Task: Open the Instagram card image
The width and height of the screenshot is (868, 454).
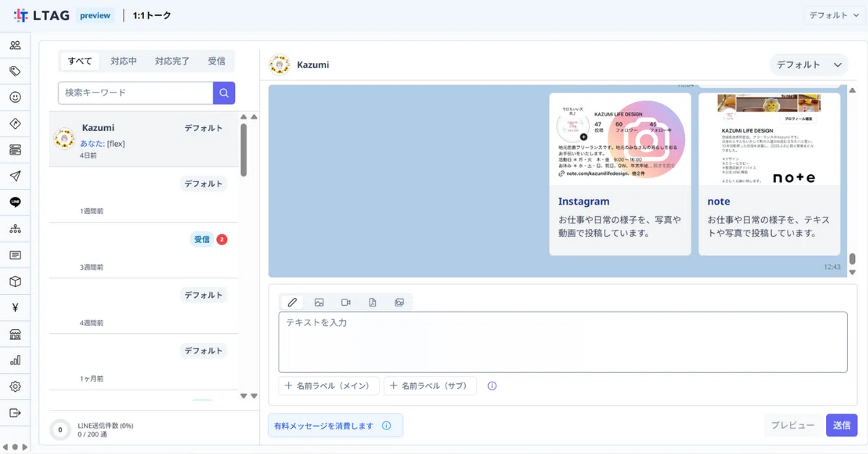Action: pyautogui.click(x=621, y=139)
